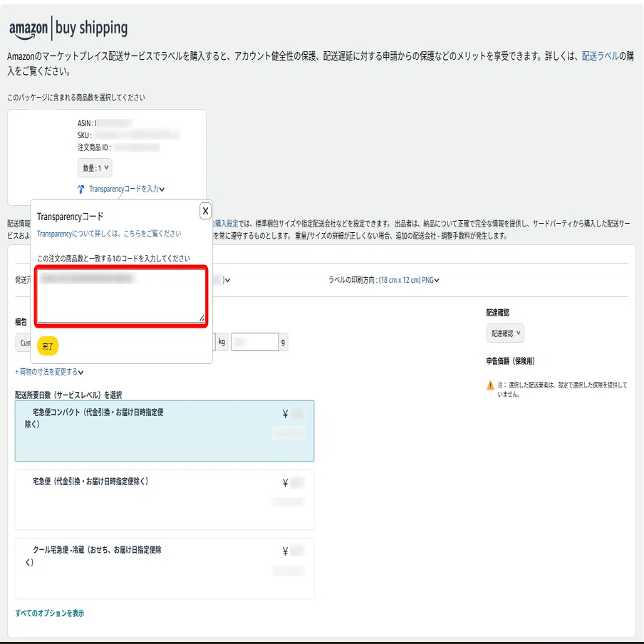This screenshot has width=644, height=644.
Task: Click the 配送所要日数（サービスレベル）を選択 label
Action: [x=68, y=395]
